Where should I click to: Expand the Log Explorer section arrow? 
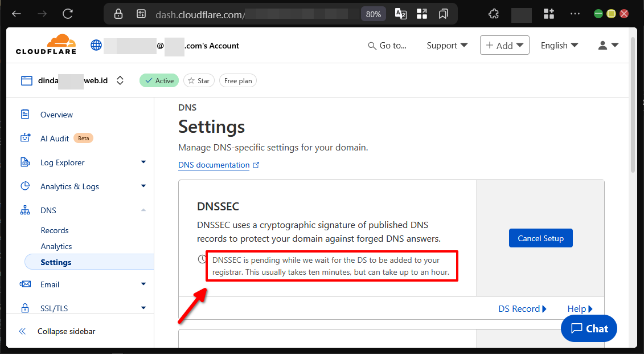pos(143,162)
